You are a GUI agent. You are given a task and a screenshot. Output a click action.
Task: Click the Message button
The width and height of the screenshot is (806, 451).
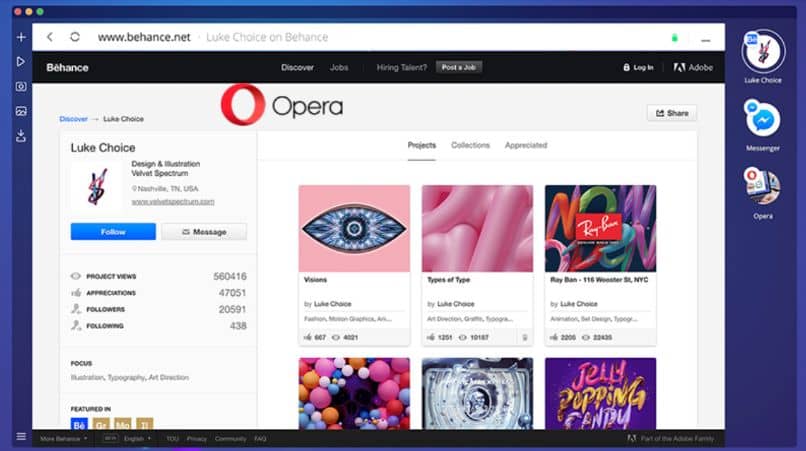click(204, 232)
